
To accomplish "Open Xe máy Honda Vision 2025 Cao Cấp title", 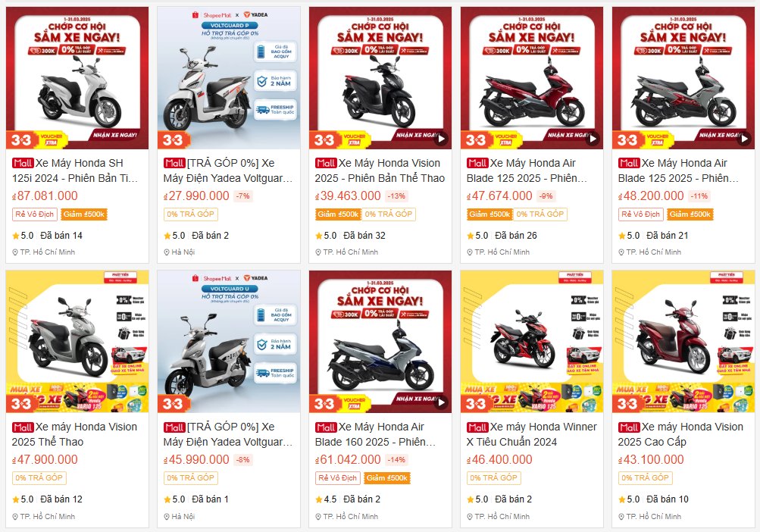I will 680,434.
